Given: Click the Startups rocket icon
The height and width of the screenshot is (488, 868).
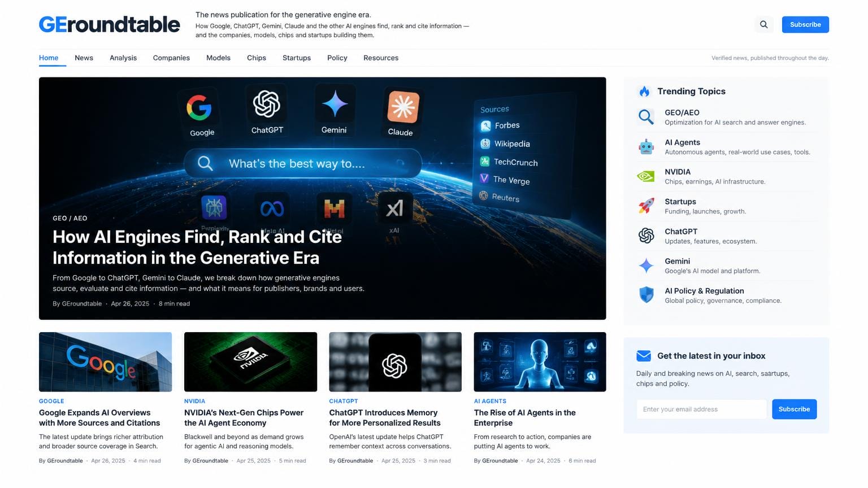Looking at the screenshot, I should [x=646, y=206].
